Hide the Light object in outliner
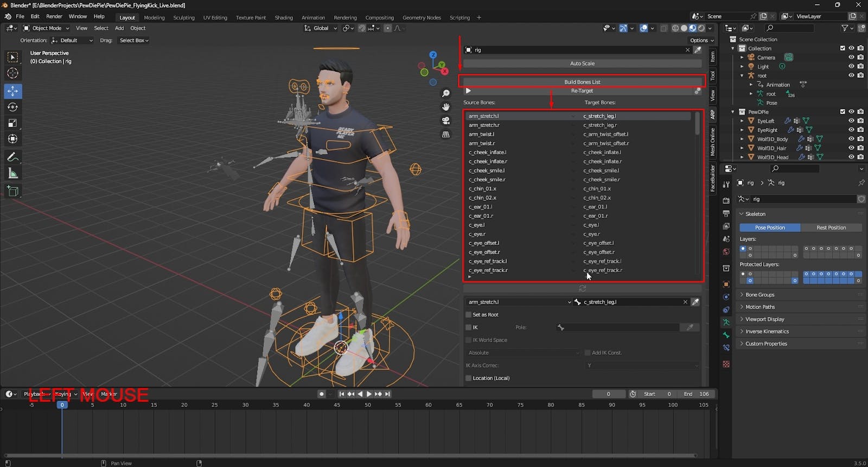The image size is (868, 467). 851,66
